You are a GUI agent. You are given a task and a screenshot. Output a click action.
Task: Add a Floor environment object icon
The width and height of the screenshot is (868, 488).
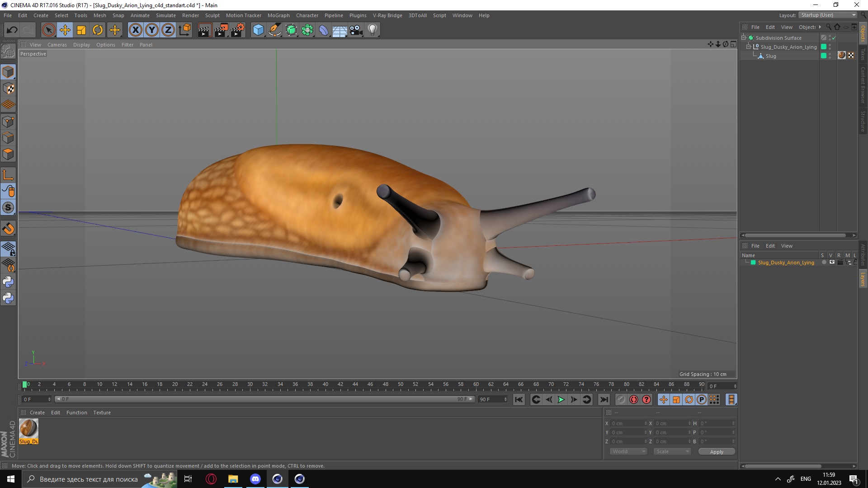click(340, 30)
